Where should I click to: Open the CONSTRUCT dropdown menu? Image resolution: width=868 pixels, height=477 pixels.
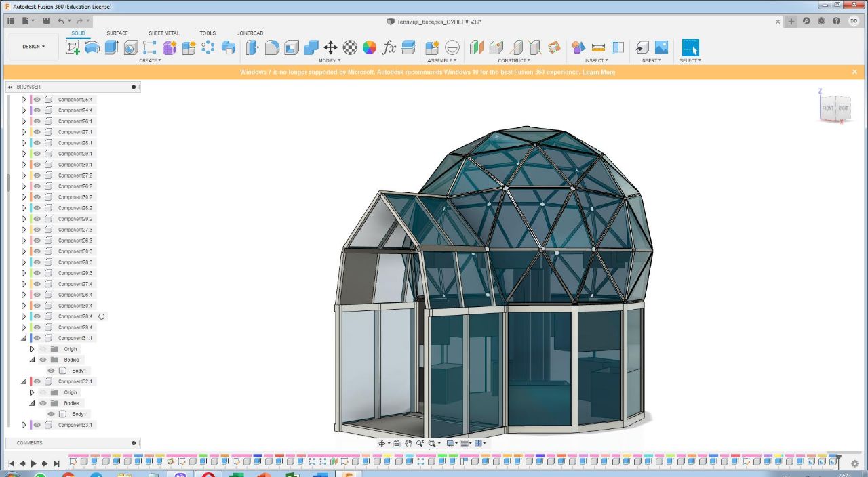point(514,60)
